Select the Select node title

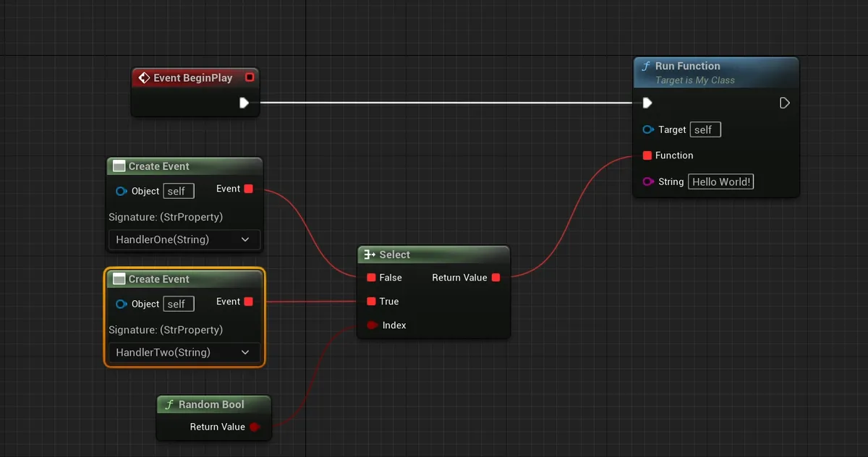(x=394, y=255)
